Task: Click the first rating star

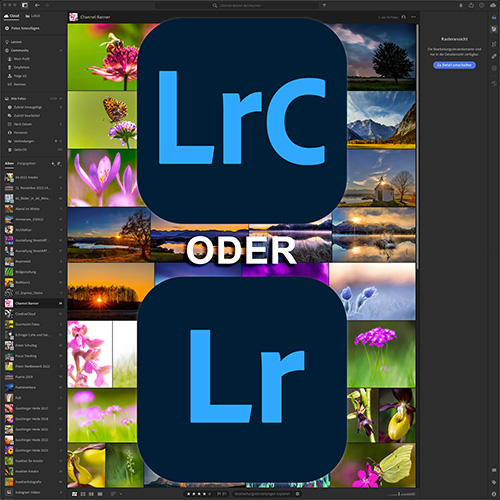Action: pyautogui.click(x=189, y=494)
